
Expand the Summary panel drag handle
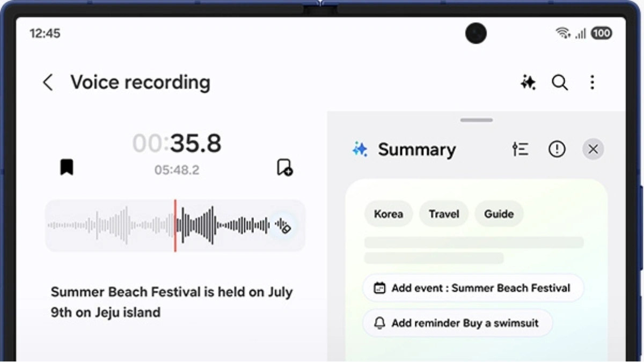pyautogui.click(x=476, y=120)
